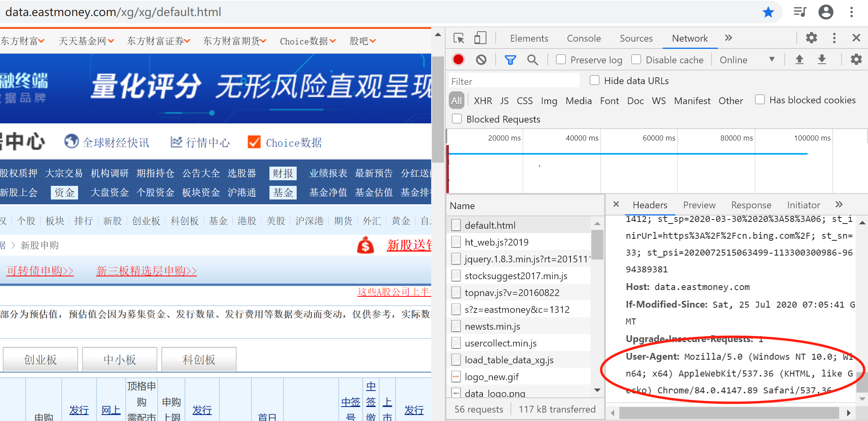868x421 pixels.
Task: Open the Preview tab
Action: click(699, 205)
